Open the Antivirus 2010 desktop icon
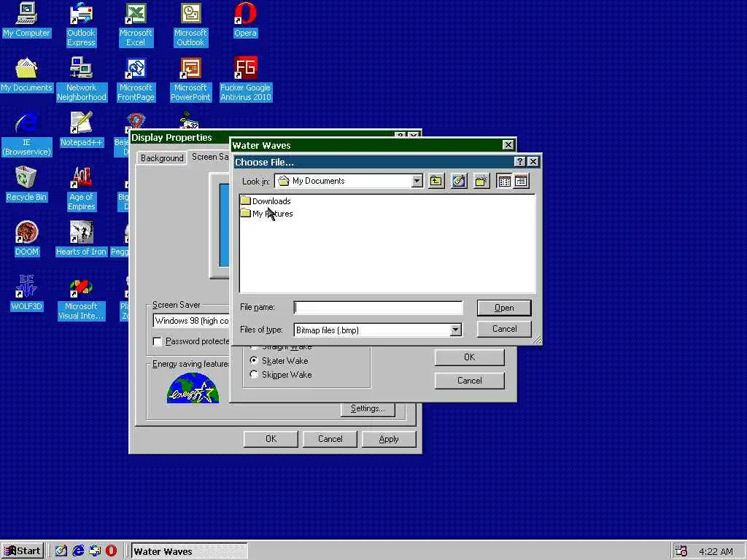The width and height of the screenshot is (747, 560). (x=245, y=79)
